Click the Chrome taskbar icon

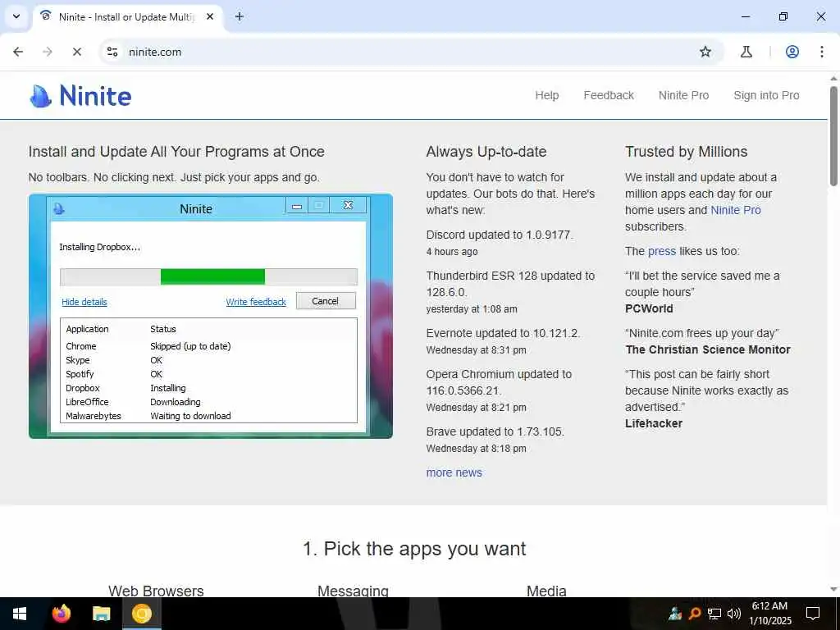tap(141, 614)
